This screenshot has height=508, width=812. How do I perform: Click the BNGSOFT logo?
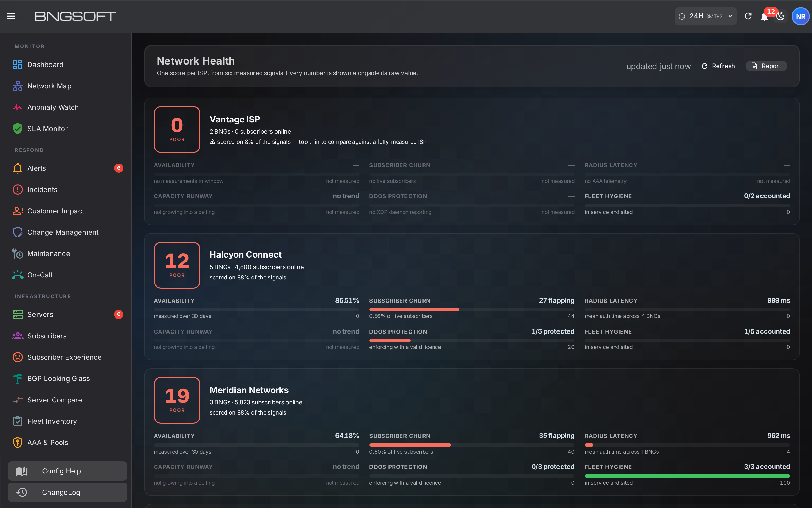point(76,16)
